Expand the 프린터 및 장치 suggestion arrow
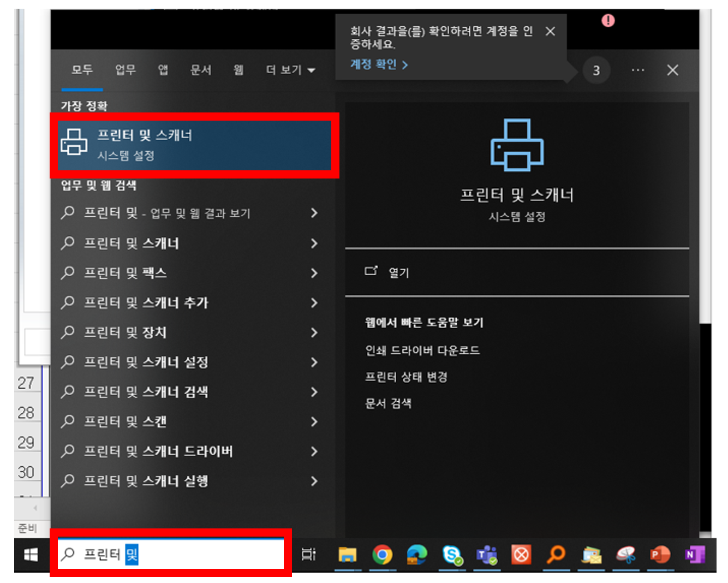Screen dimensions: 728x583 [x=314, y=332]
